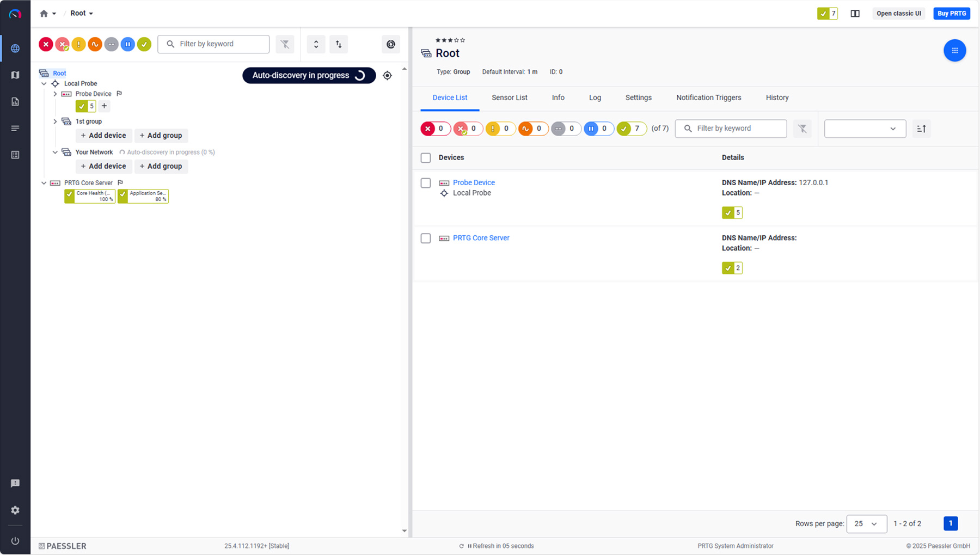Click the tree sort arrows icon
Image resolution: width=980 pixels, height=555 pixels.
[339, 44]
